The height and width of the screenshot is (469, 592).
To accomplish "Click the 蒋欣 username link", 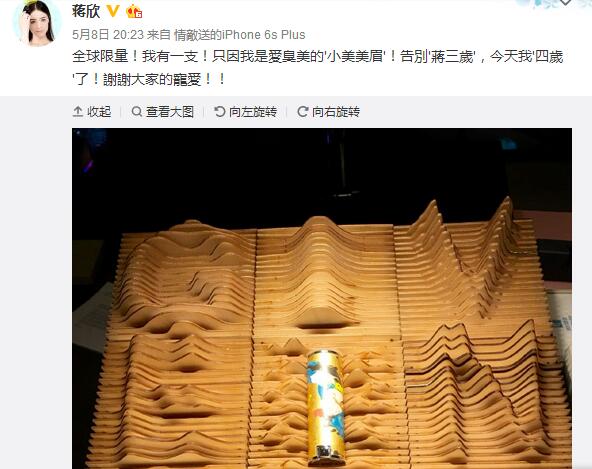I will click(x=86, y=11).
